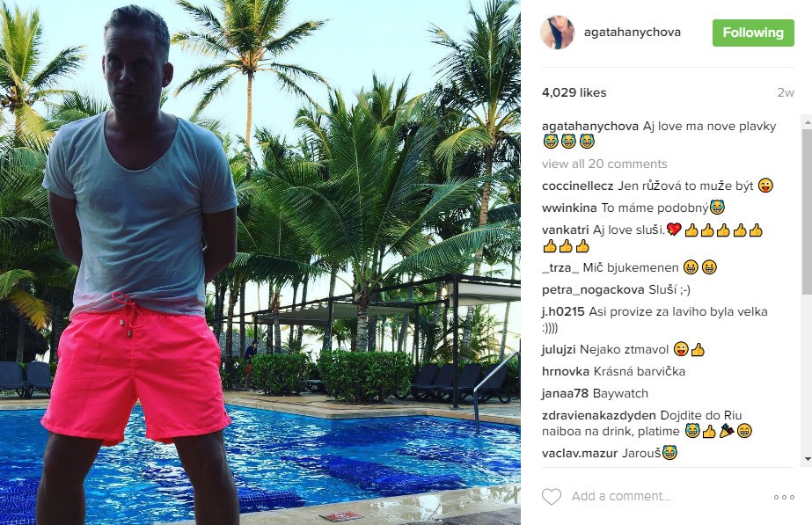Expand view all 20 comments
812x525 pixels.
604,164
